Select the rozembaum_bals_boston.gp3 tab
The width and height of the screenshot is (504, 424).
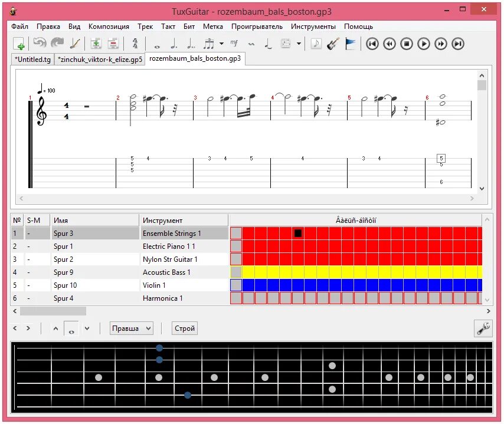(x=195, y=58)
